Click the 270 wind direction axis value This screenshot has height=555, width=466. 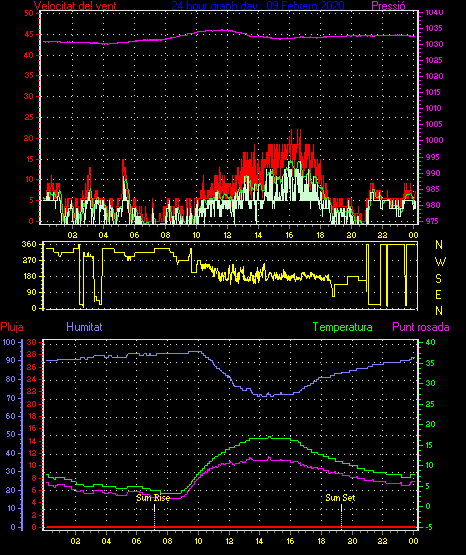click(29, 260)
